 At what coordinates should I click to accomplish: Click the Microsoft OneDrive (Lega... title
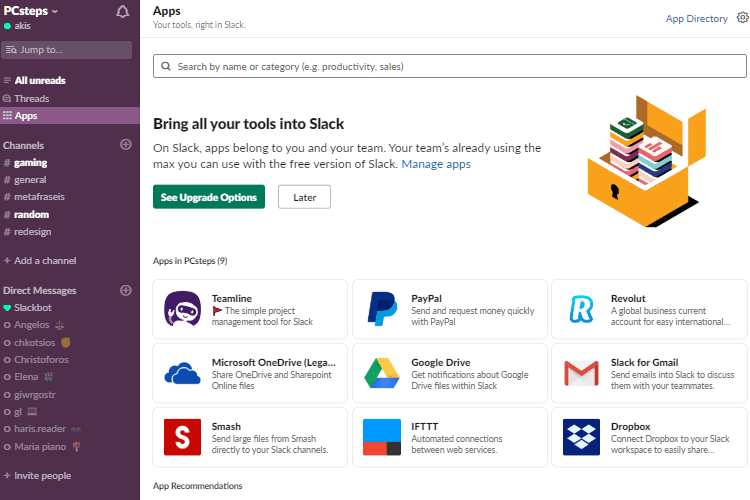(274, 363)
